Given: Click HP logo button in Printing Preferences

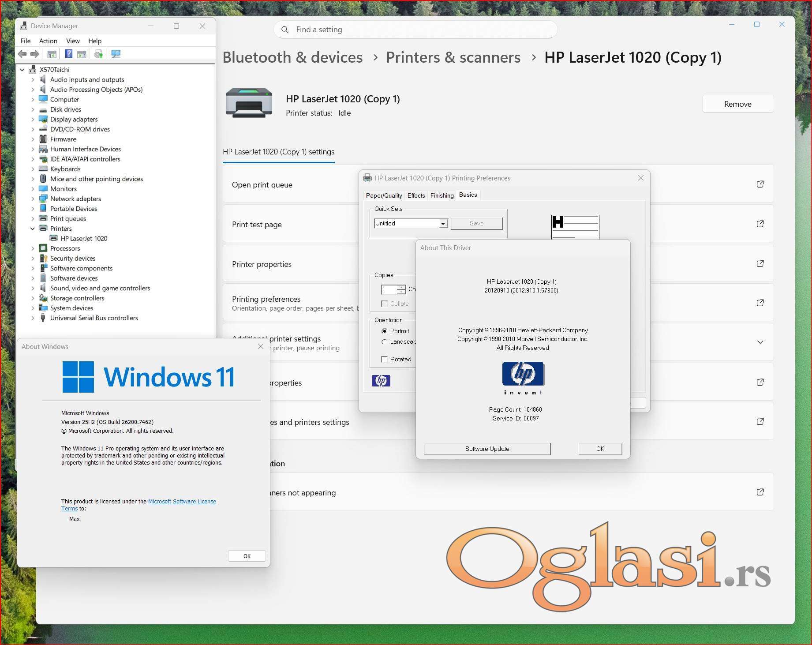Looking at the screenshot, I should tap(381, 380).
